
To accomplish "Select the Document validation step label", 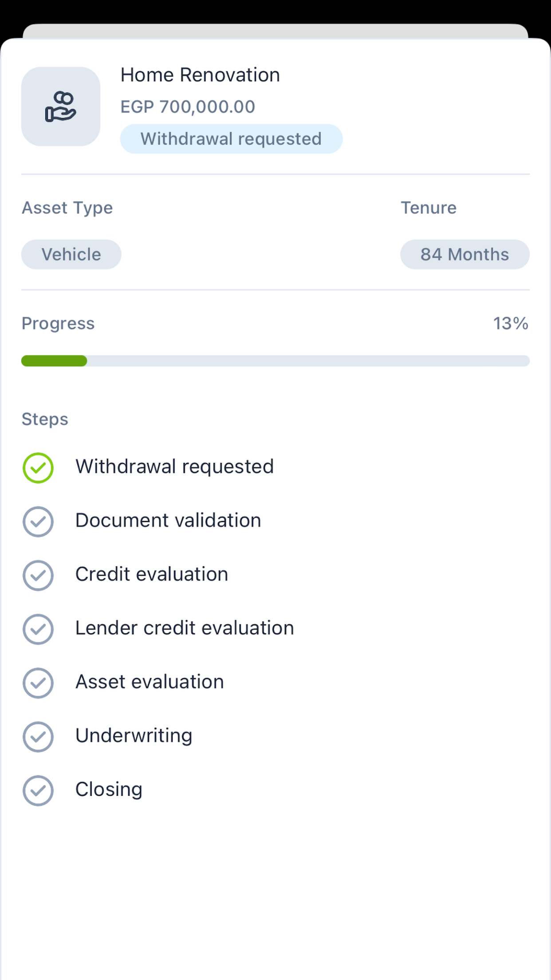I will tap(168, 520).
